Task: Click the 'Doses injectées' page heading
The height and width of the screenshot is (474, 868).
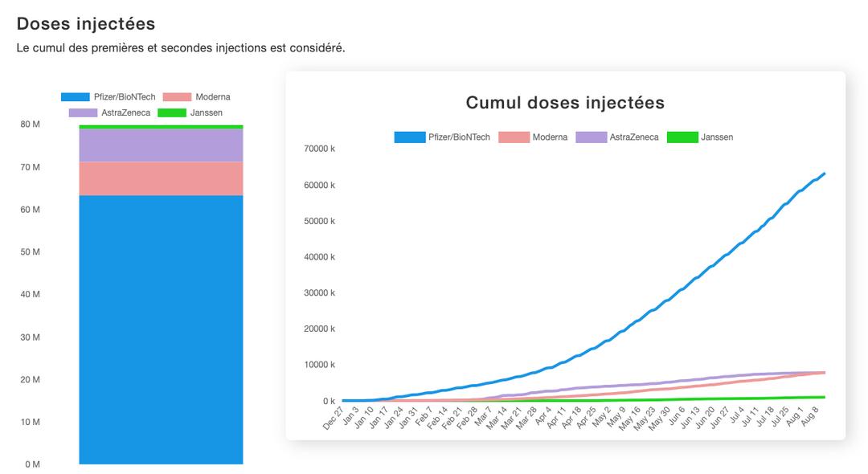Action: tap(86, 24)
